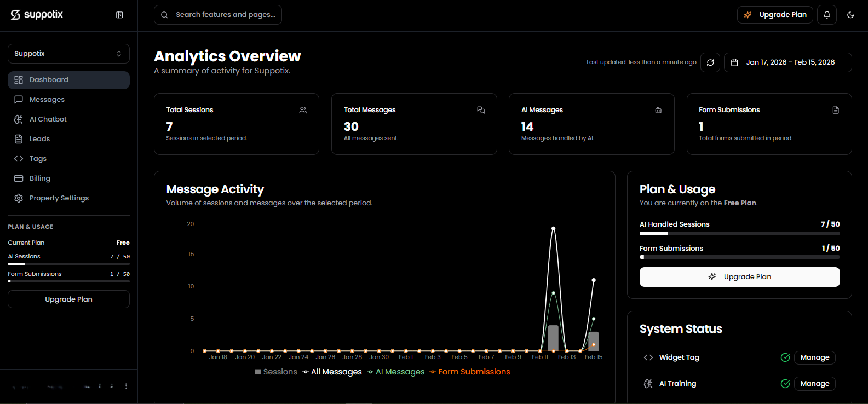Toggle the All Messages series in the legend
Screen dimensions: 868x404
(x=332, y=372)
